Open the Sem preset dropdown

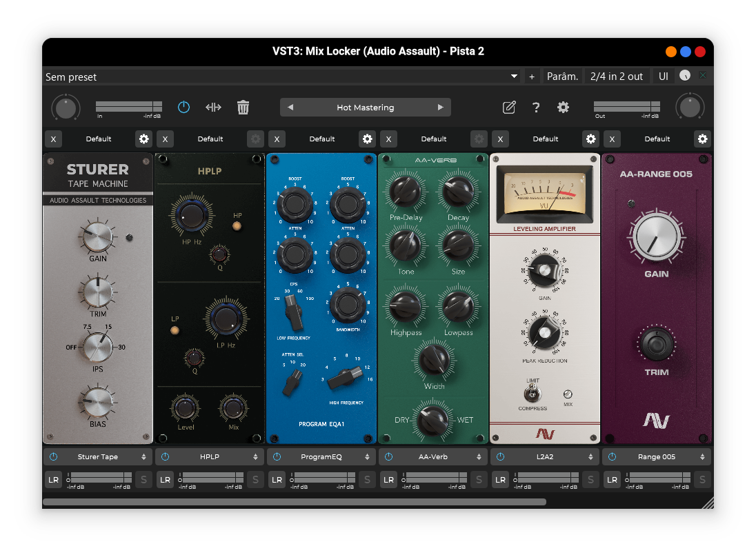click(514, 77)
